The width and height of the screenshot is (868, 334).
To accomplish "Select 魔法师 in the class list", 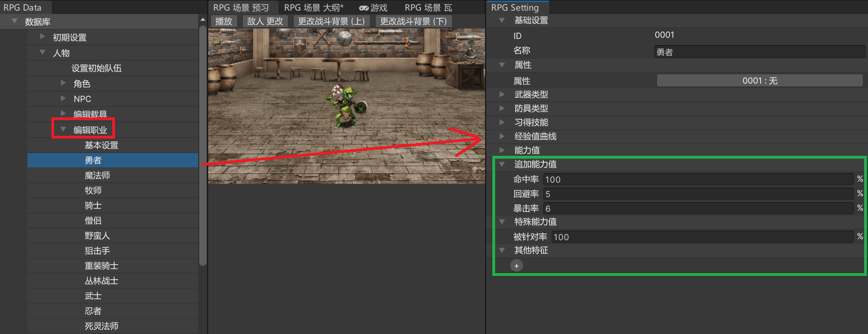I will (97, 175).
